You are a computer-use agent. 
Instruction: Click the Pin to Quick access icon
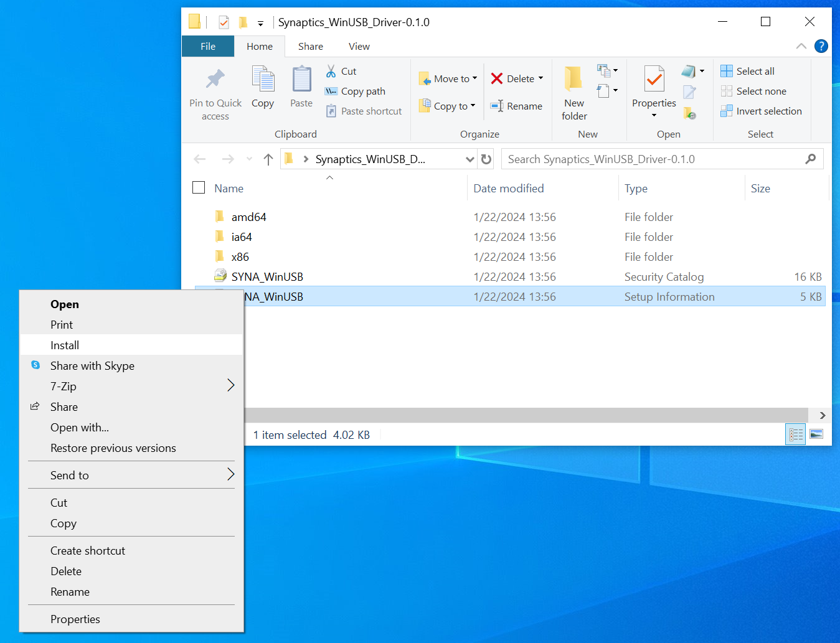coord(215,80)
